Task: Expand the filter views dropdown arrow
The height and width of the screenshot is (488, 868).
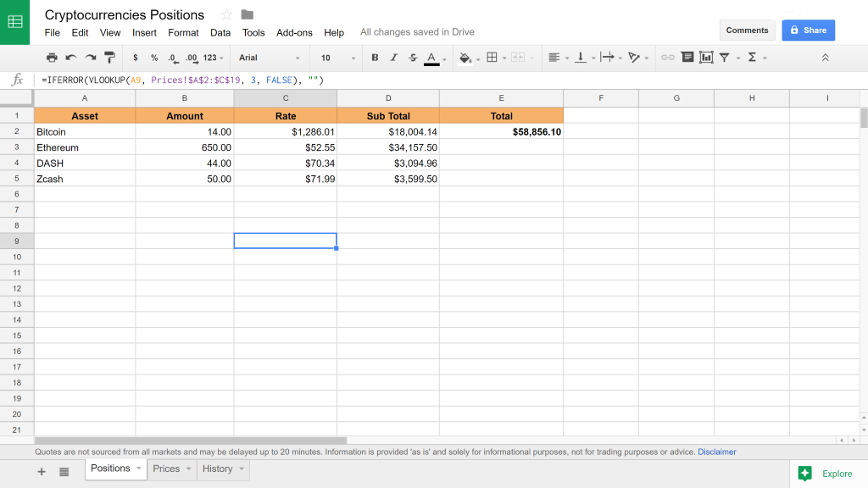Action: click(738, 58)
